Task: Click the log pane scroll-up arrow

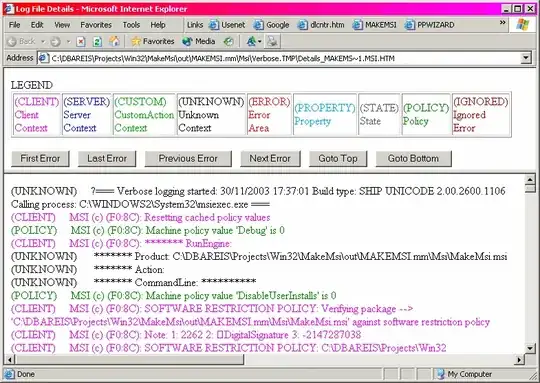Action: [531, 179]
